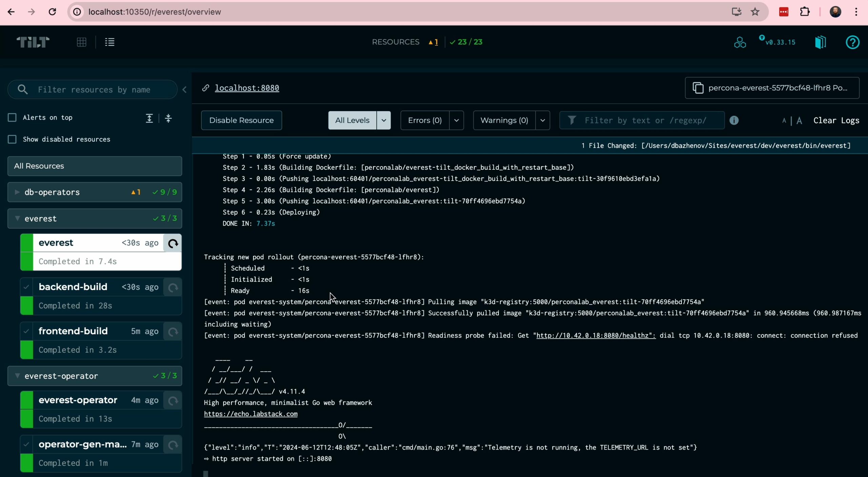Collapse all resource groups icon
This screenshot has height=477, width=868.
pos(168,118)
